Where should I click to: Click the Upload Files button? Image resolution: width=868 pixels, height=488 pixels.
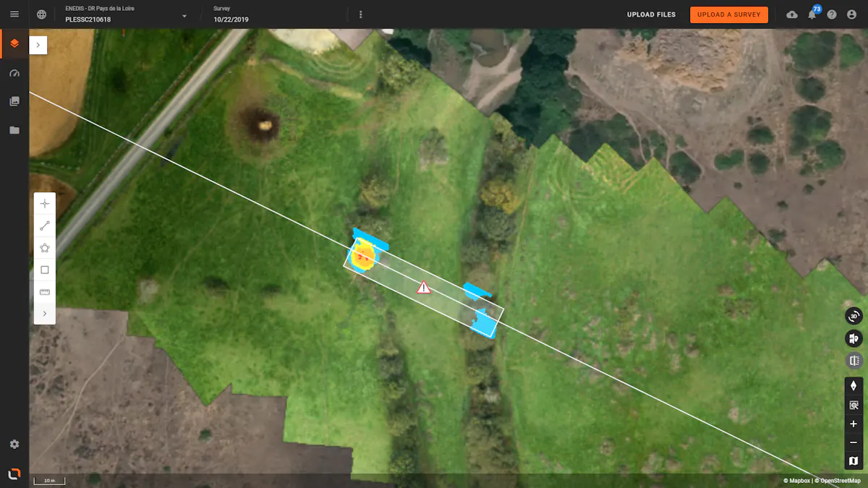(651, 14)
